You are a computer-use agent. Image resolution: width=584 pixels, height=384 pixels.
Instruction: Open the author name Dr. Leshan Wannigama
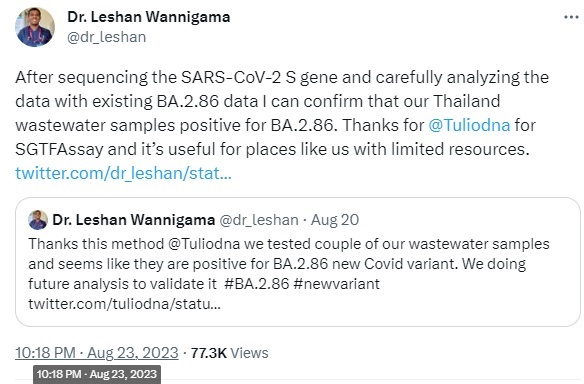[149, 17]
